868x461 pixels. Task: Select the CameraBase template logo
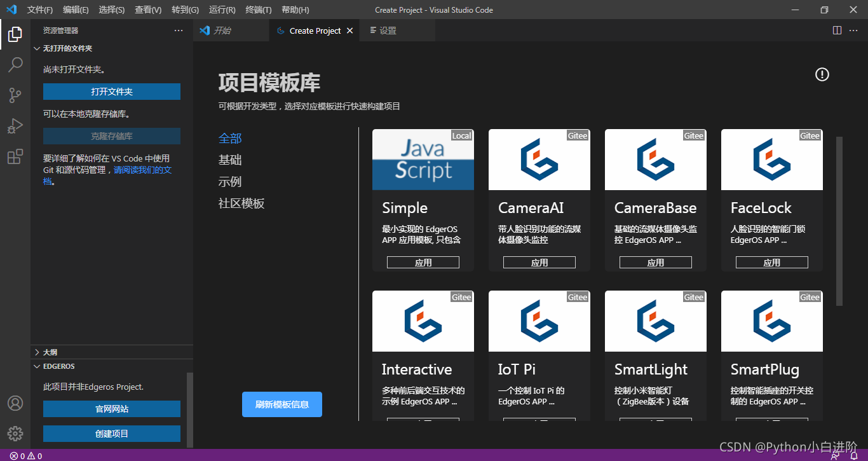(x=656, y=160)
